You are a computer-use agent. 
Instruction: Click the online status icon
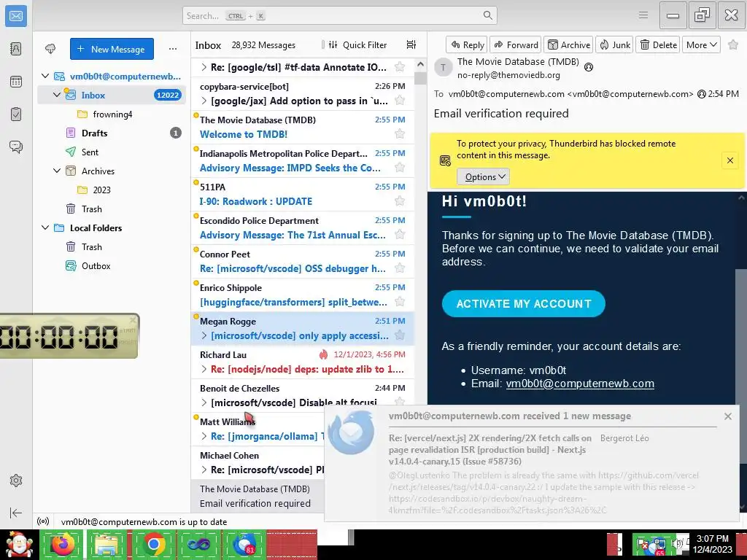tap(43, 521)
